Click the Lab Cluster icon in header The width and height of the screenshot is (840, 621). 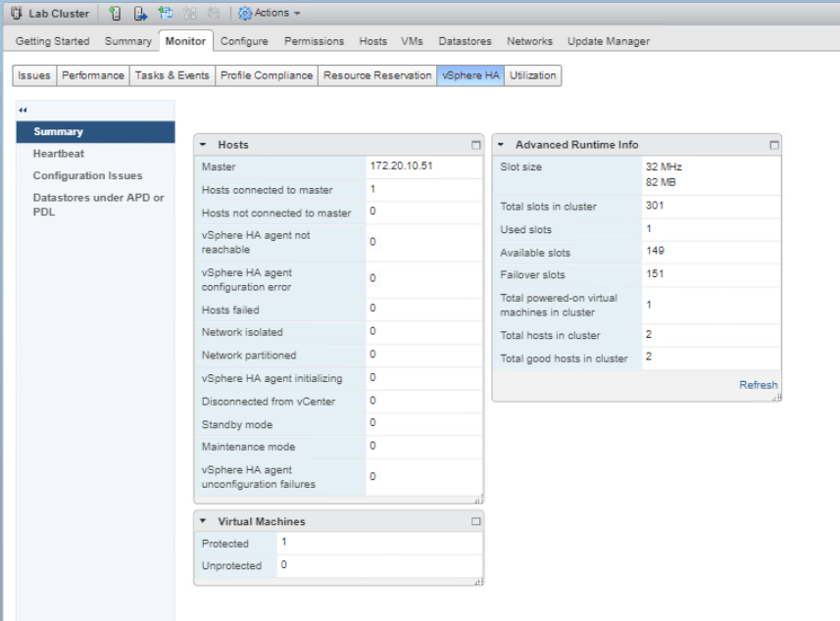pos(16,14)
